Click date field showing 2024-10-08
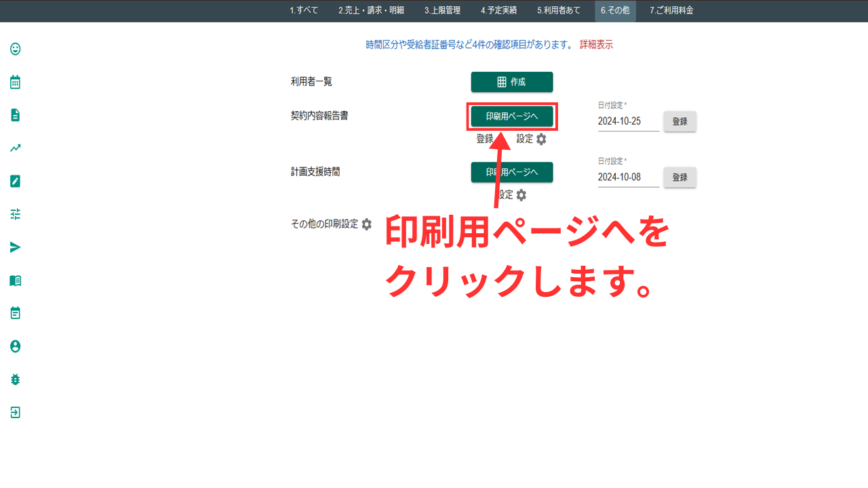 click(x=629, y=177)
